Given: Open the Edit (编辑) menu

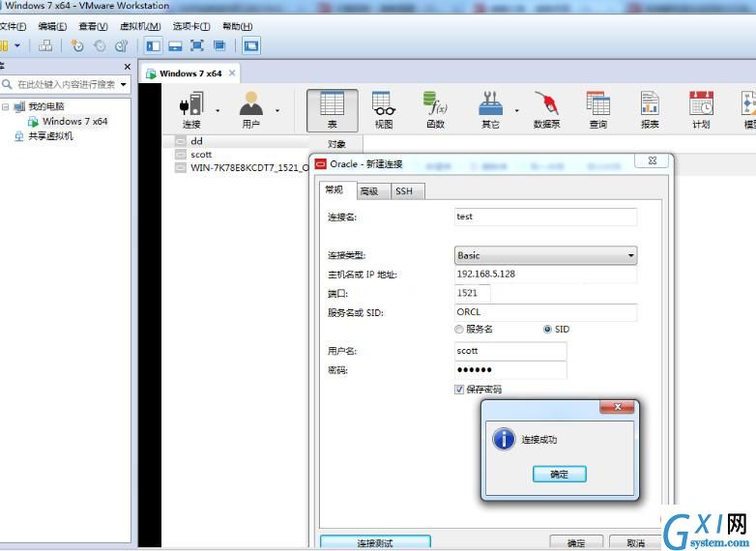Looking at the screenshot, I should pos(52,26).
